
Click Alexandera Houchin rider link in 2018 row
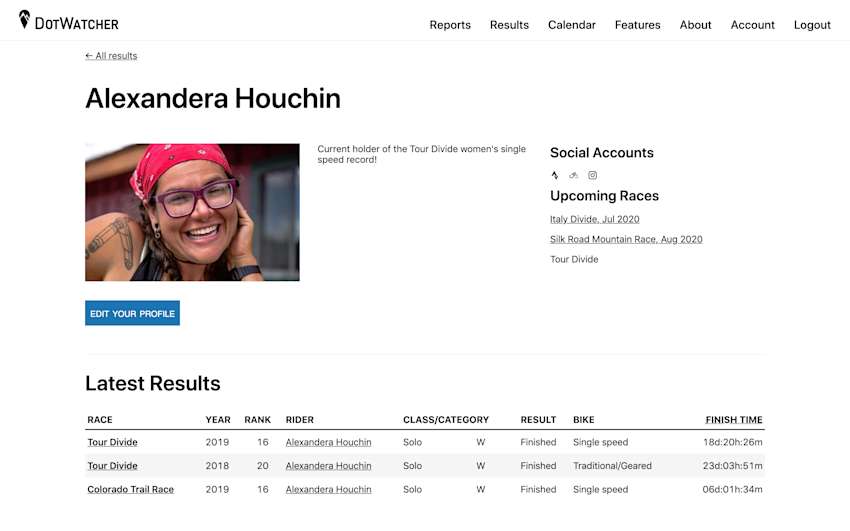pyautogui.click(x=329, y=465)
